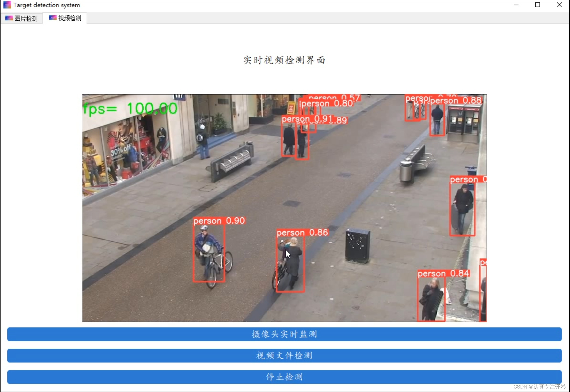The height and width of the screenshot is (392, 570).
Task: Click the person 0.84 detection label
Action: (443, 273)
